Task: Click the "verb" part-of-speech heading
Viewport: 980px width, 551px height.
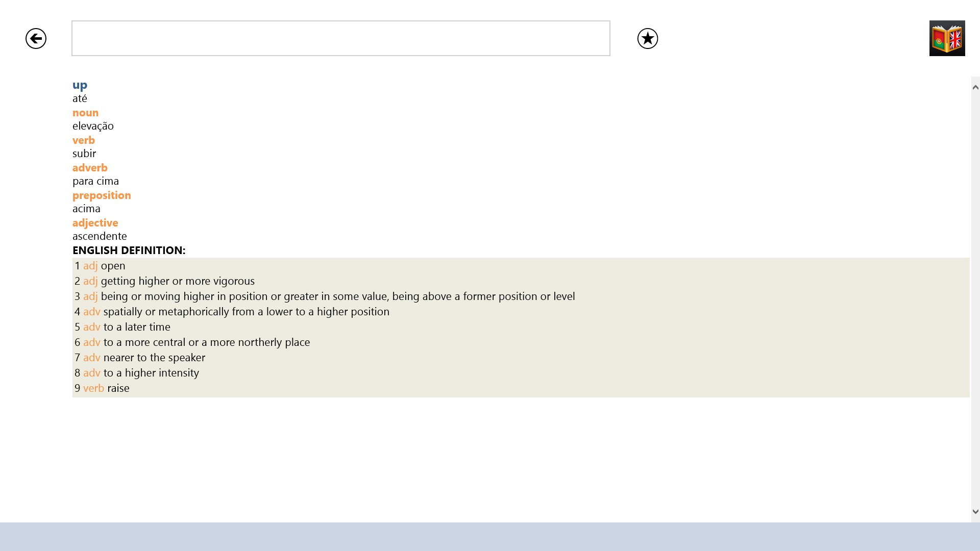Action: 84,140
